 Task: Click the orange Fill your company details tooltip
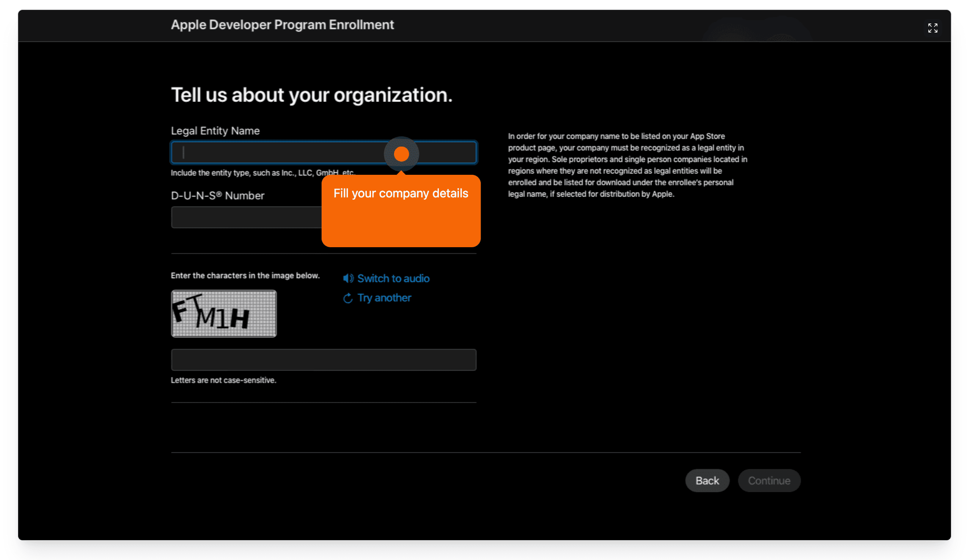pyautogui.click(x=401, y=212)
